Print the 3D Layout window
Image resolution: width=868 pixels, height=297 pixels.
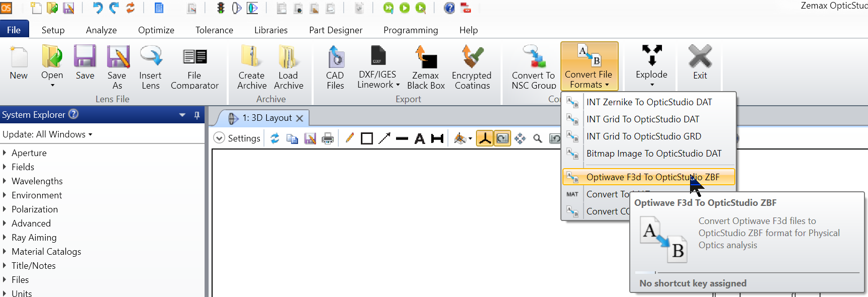click(328, 138)
